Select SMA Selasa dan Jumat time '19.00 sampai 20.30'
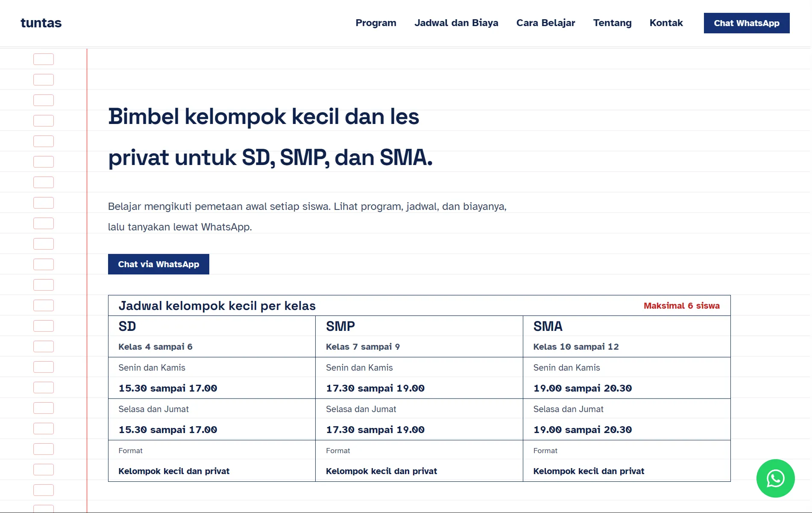Screen dimensions: 812x513 (x=583, y=430)
